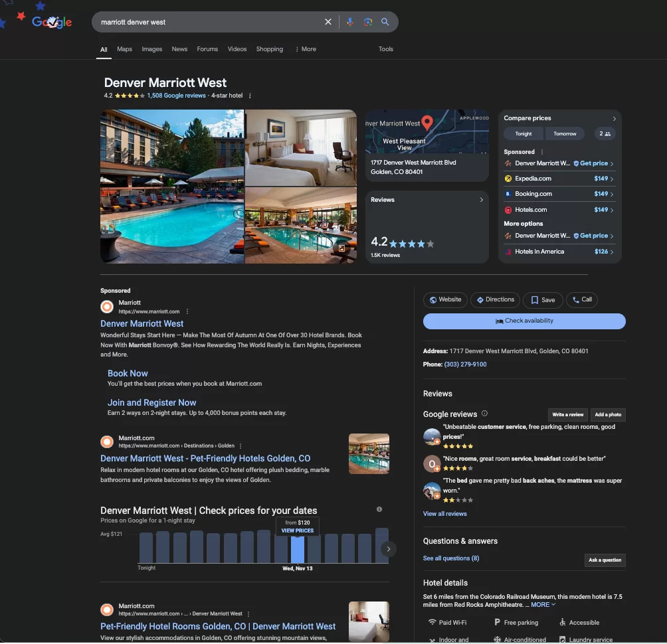Click inside the marriott denver west search field
Screen dimensions: 667x644
click(x=209, y=22)
